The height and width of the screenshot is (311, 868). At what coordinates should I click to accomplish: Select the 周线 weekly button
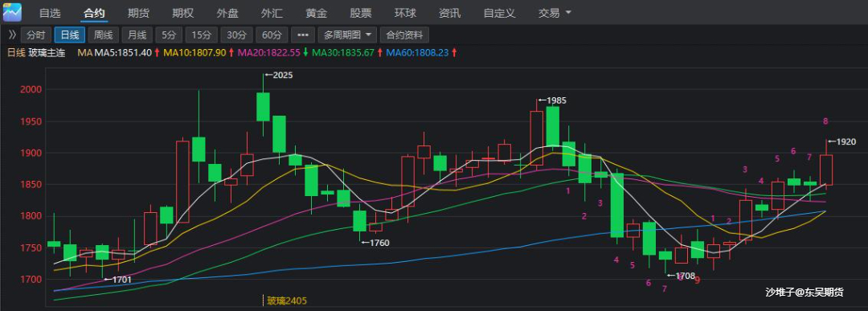click(104, 35)
